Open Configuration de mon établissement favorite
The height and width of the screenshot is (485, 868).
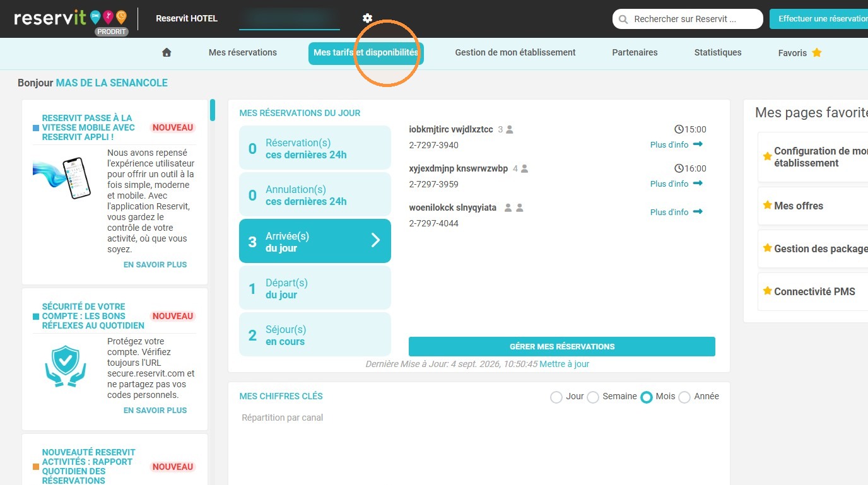[x=813, y=157]
